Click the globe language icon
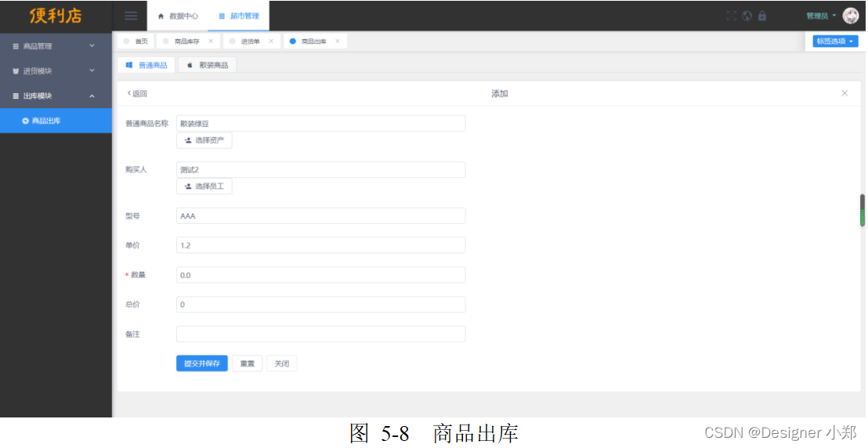This screenshot has height=448, width=868. tap(747, 16)
